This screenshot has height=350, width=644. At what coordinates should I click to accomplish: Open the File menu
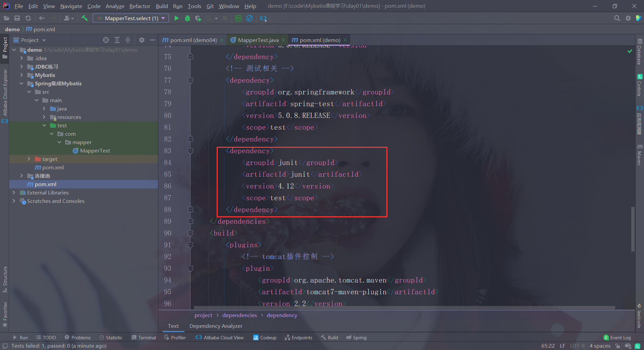[x=19, y=6]
